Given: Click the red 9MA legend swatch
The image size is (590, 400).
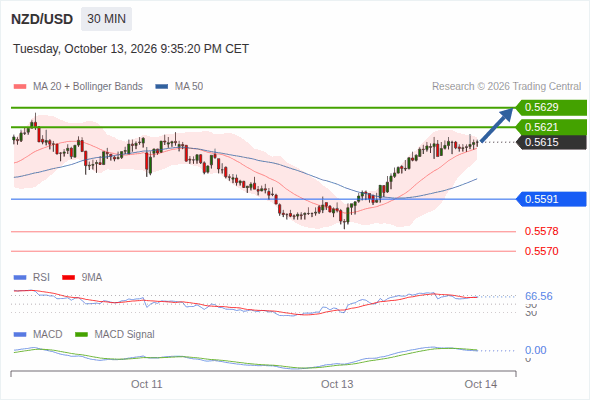Looking at the screenshot, I should [68, 278].
